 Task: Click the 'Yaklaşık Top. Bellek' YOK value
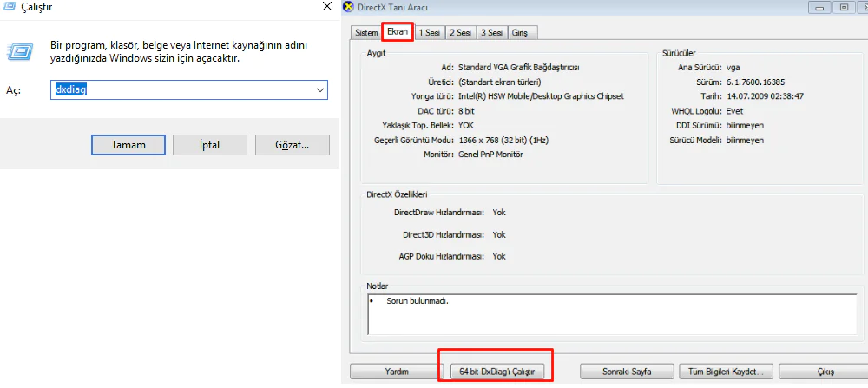pyautogui.click(x=466, y=125)
